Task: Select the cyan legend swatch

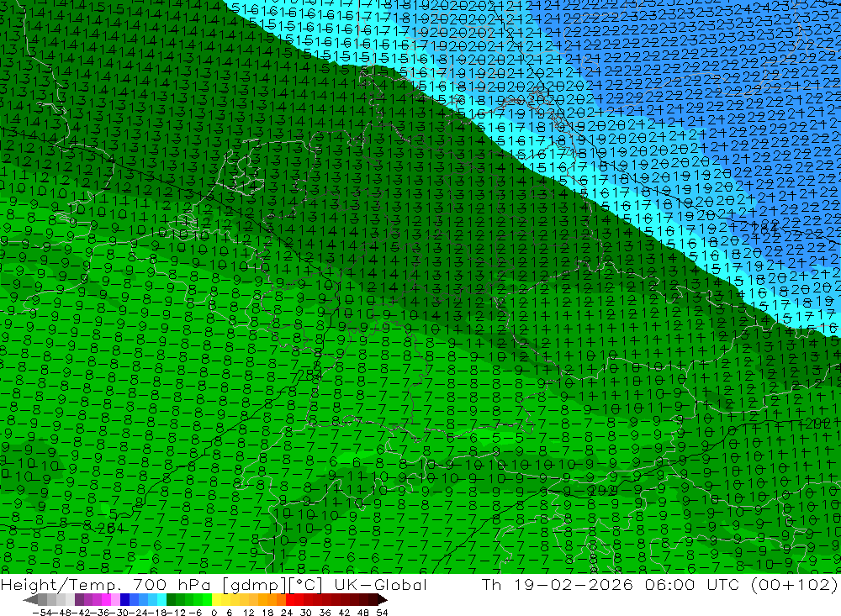Action: 161,599
